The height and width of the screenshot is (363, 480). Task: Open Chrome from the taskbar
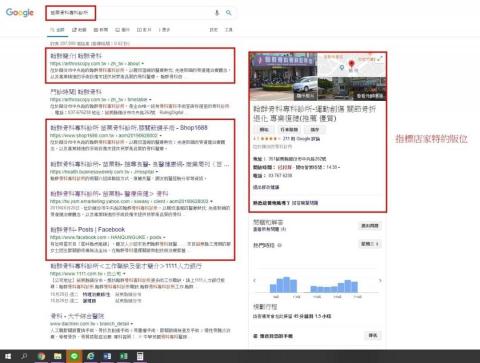tap(41, 356)
